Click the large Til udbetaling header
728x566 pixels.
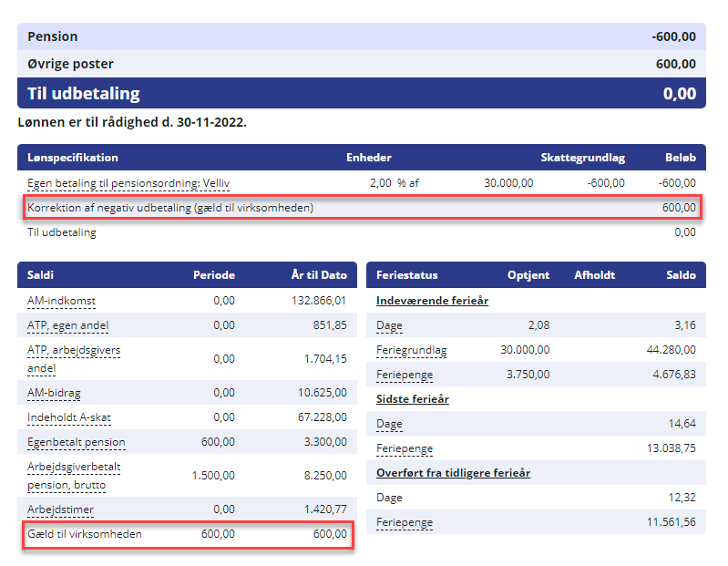pyautogui.click(x=84, y=93)
